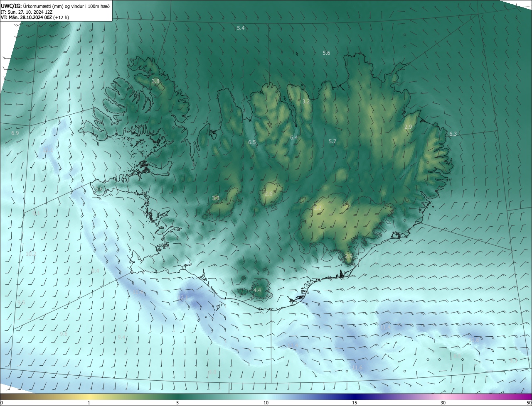Click the 9.5 value near the left edge
The image size is (532, 406).
click(x=21, y=303)
